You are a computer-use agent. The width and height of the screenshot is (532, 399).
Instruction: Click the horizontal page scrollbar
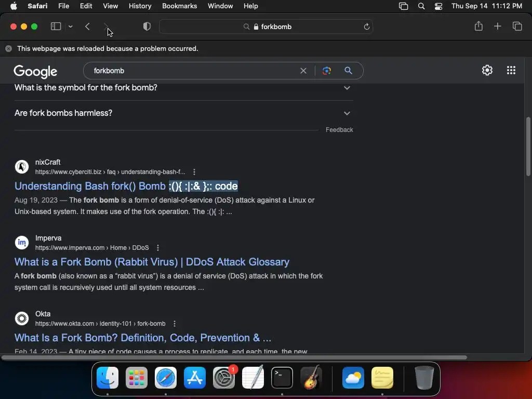[x=234, y=357]
